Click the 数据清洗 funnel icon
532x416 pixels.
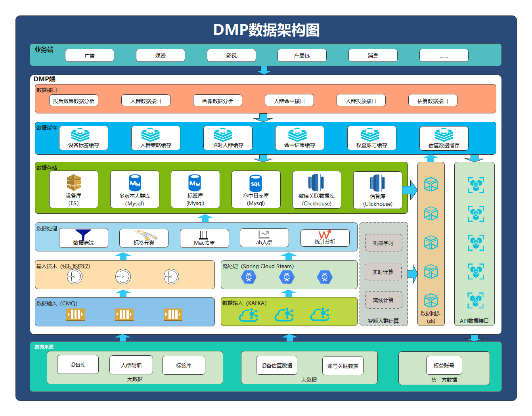coord(83,235)
